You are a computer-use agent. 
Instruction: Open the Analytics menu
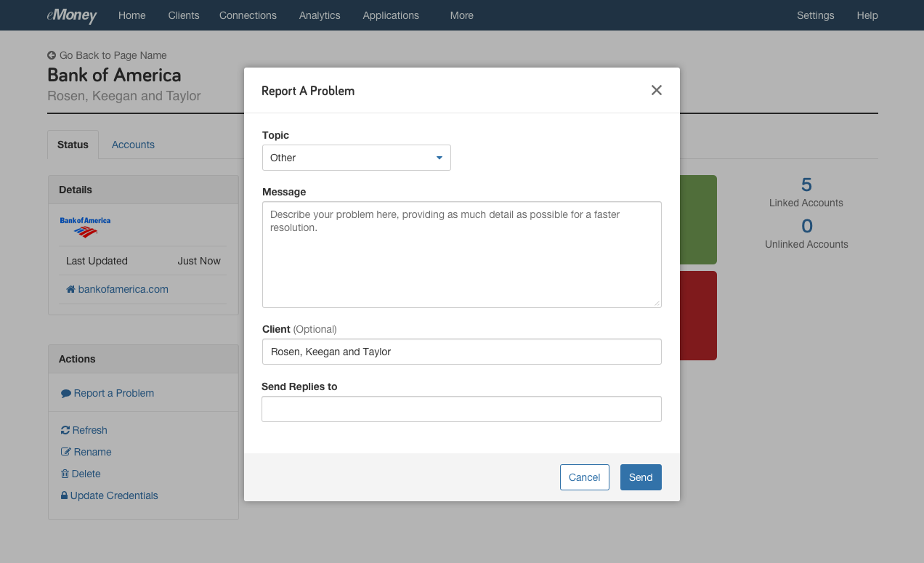(320, 15)
